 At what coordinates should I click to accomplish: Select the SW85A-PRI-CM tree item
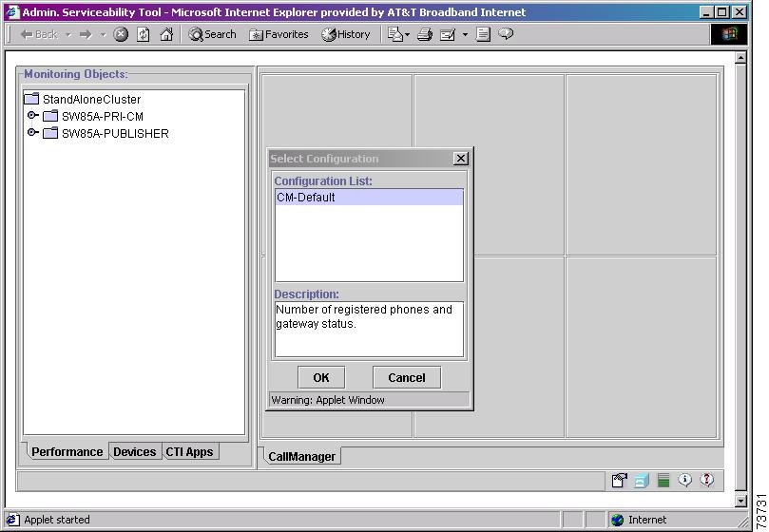pos(103,117)
